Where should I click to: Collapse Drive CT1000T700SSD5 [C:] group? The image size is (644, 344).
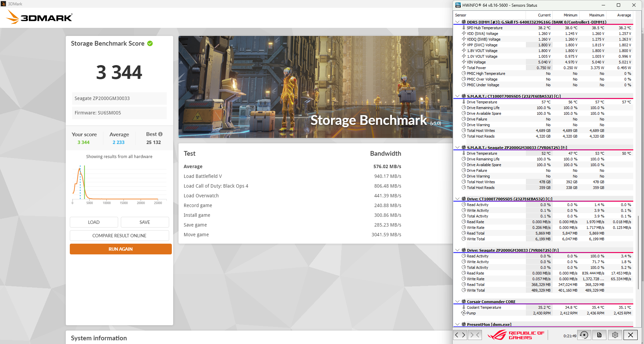coord(457,199)
